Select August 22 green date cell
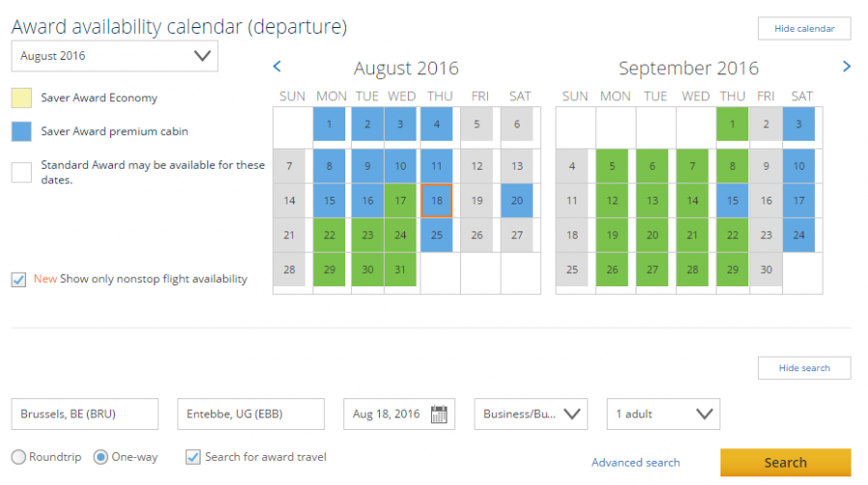 (x=329, y=235)
